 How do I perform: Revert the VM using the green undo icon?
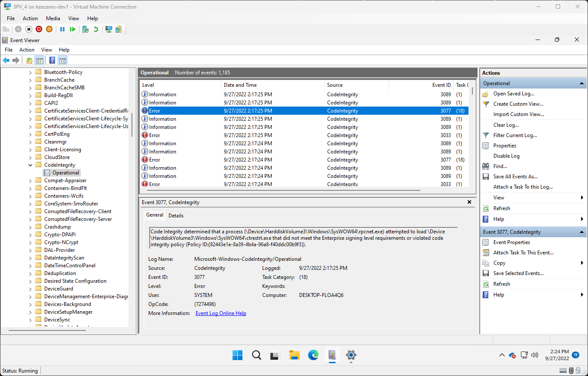click(96, 29)
